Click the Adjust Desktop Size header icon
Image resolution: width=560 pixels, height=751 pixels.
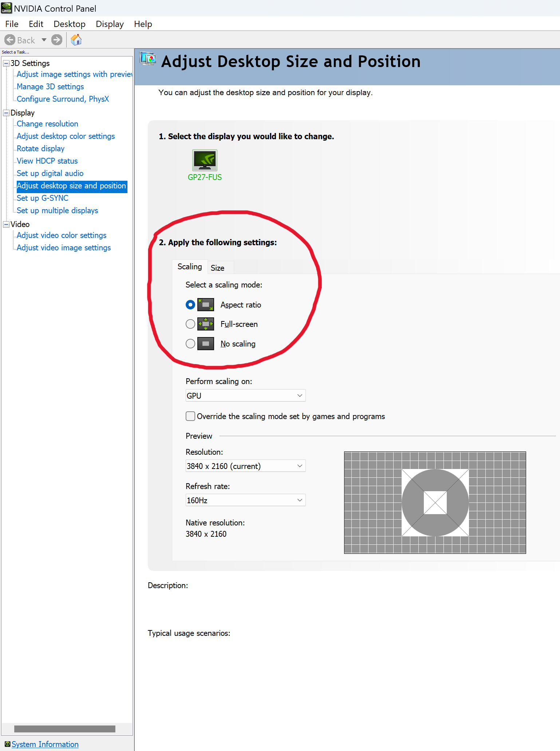148,59
